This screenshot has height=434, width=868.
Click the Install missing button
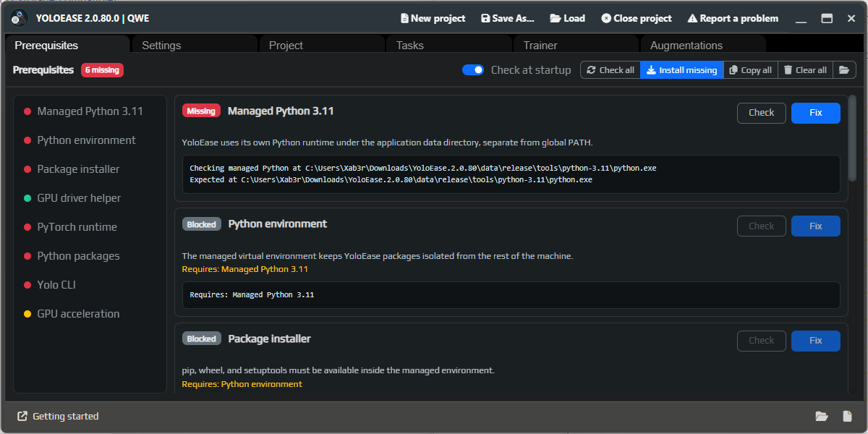[x=682, y=70]
